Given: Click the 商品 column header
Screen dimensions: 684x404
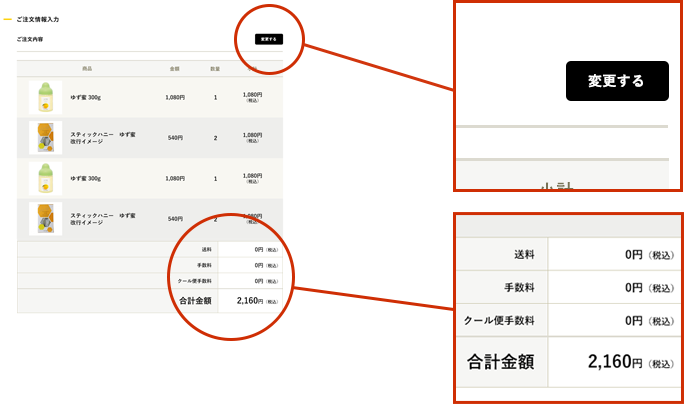Looking at the screenshot, I should (x=87, y=68).
